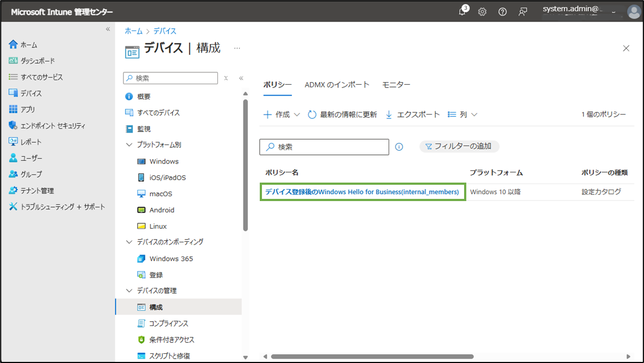Switch to the ポリシー tab

click(x=277, y=85)
